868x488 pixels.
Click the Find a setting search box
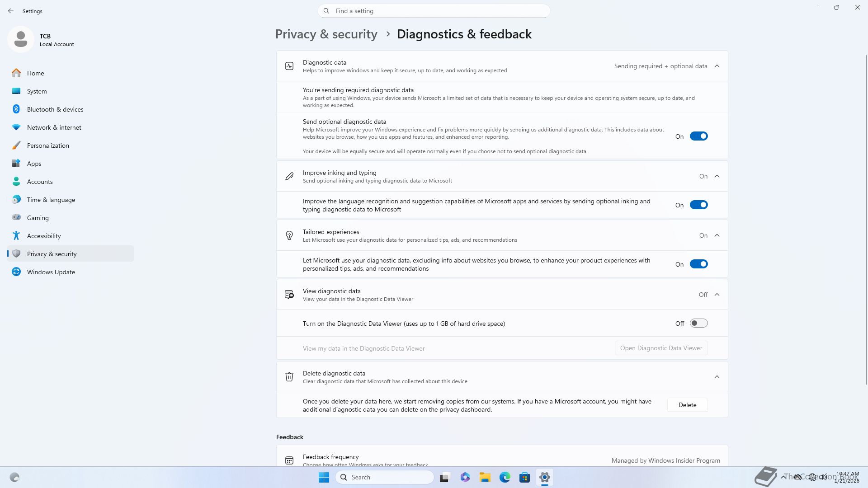click(434, 11)
